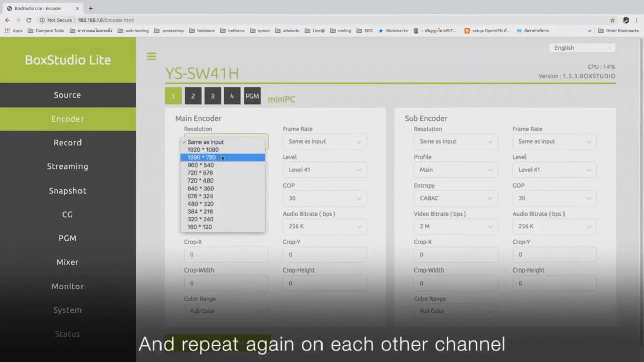Open the web hosting bookmark folder

(x=133, y=31)
